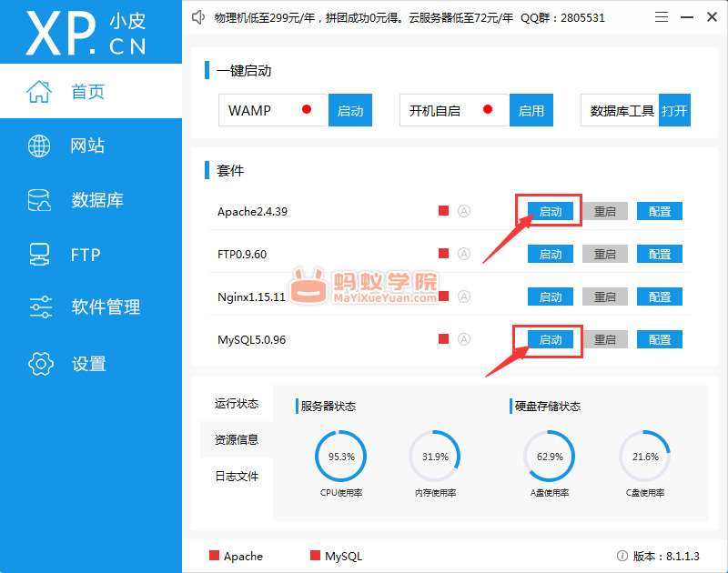Toggle FTP0.9.60 auto-start circle A icon
728x573 pixels.
tap(464, 254)
